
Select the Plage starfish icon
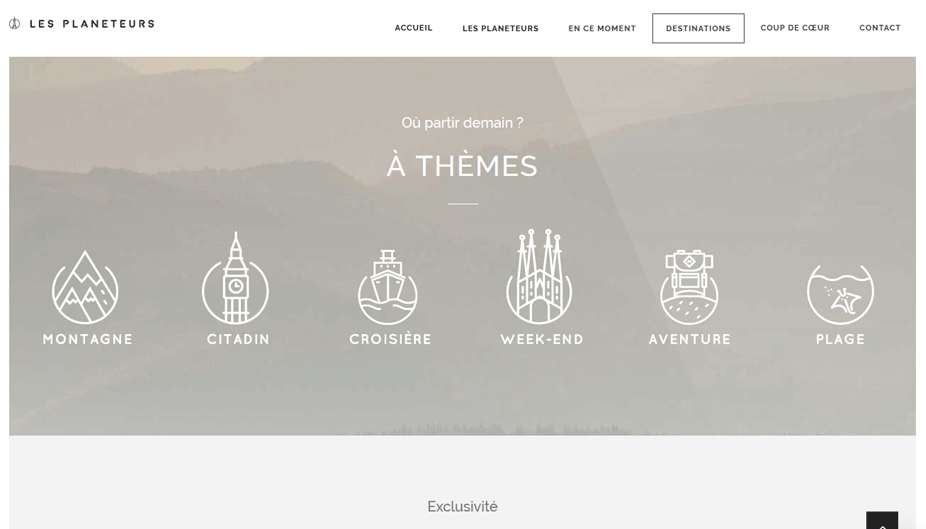pos(840,294)
